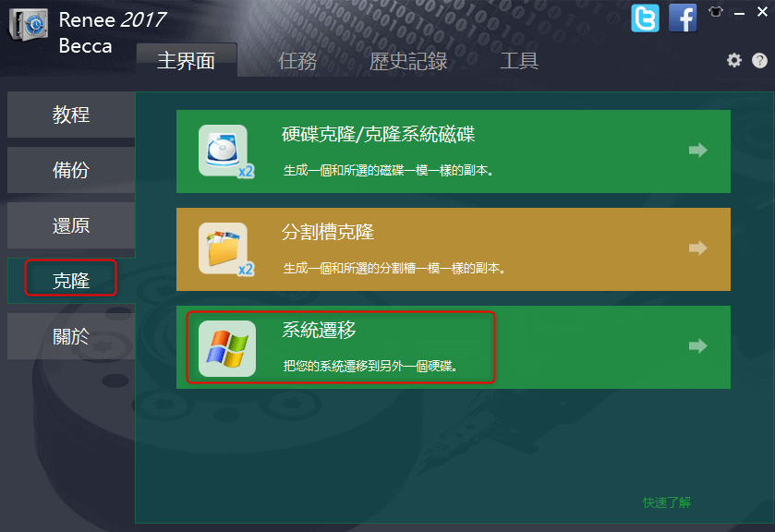Select 備份 in the sidebar
This screenshot has width=775, height=532.
click(71, 170)
